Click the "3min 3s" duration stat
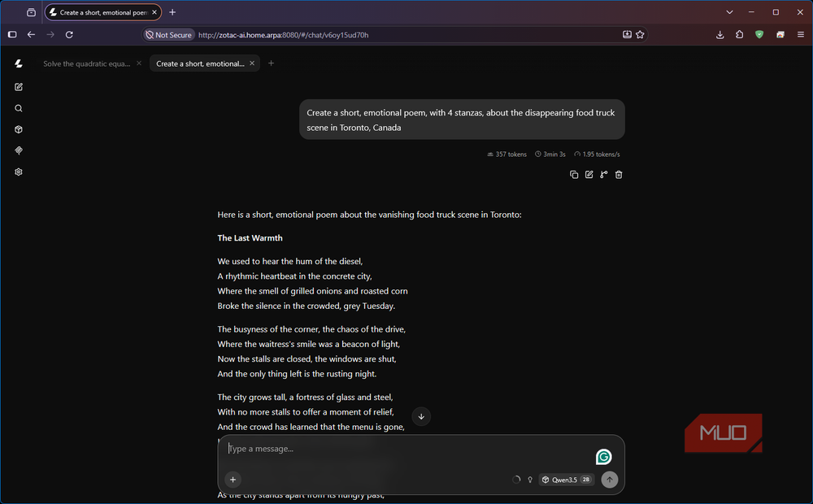The image size is (813, 504). (550, 154)
